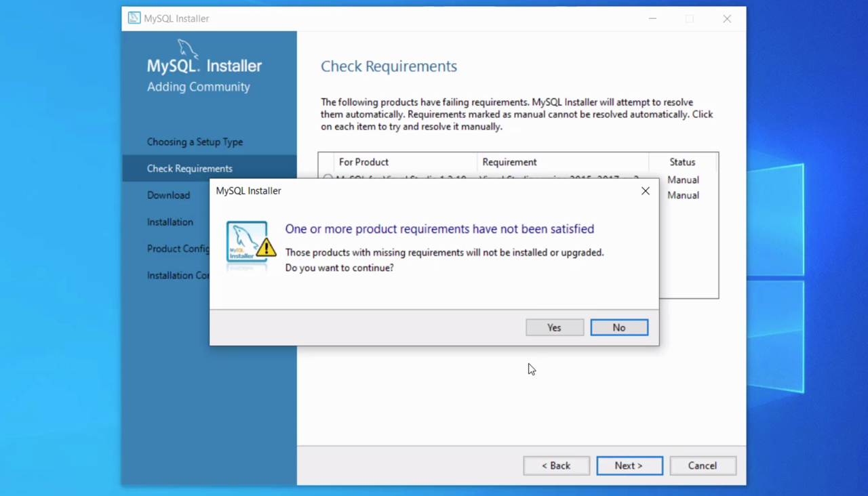Select the Check Requirements step

190,169
